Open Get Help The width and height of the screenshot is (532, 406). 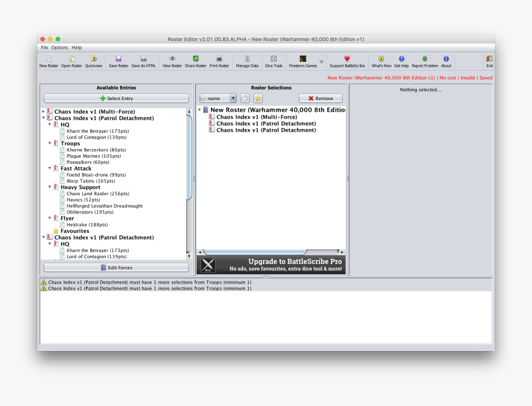click(x=401, y=61)
